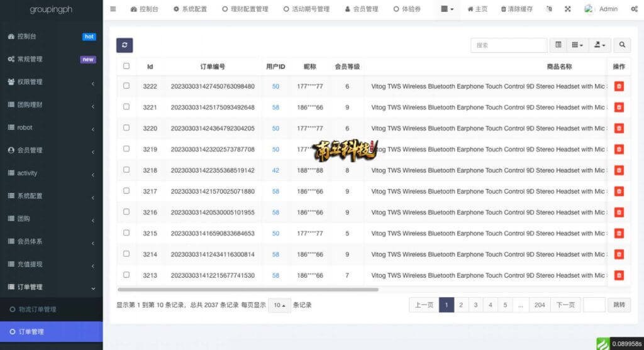
Task: Check the select-all checkbox in table header
Action: pyautogui.click(x=126, y=66)
